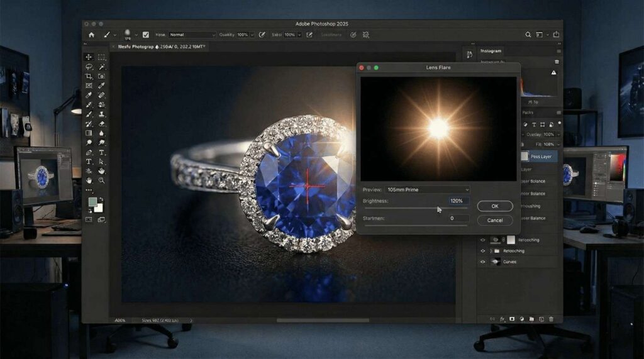
Task: Hide the Retooching layer with a mask
Action: [482, 240]
